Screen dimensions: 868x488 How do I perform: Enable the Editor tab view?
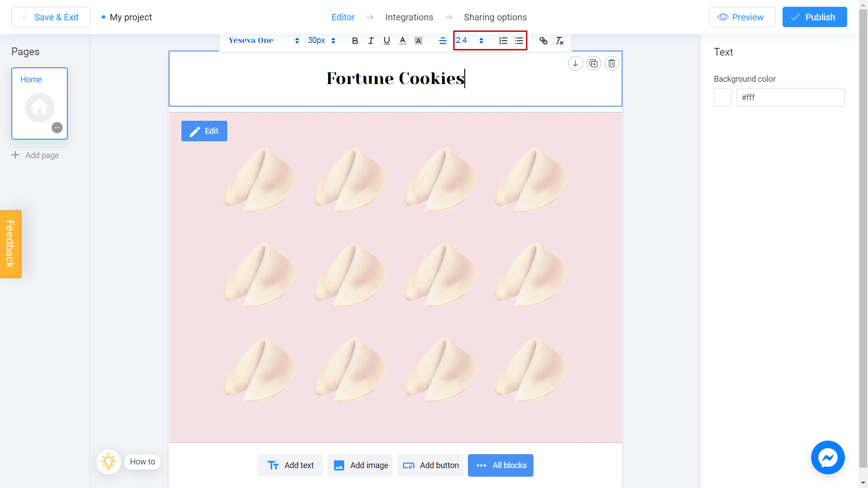tap(343, 17)
